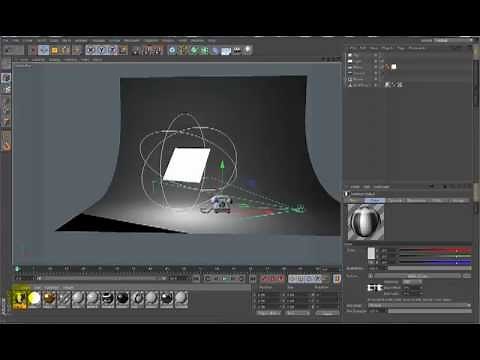Add a Light object
The image size is (480, 360).
248,50
